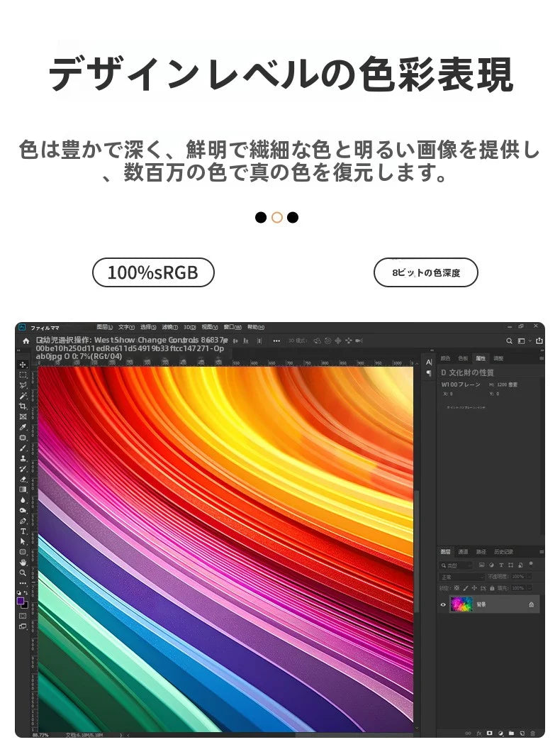The width and height of the screenshot is (560, 747).
Task: Click the 8ビットの色深度 button
Action: [x=425, y=272]
